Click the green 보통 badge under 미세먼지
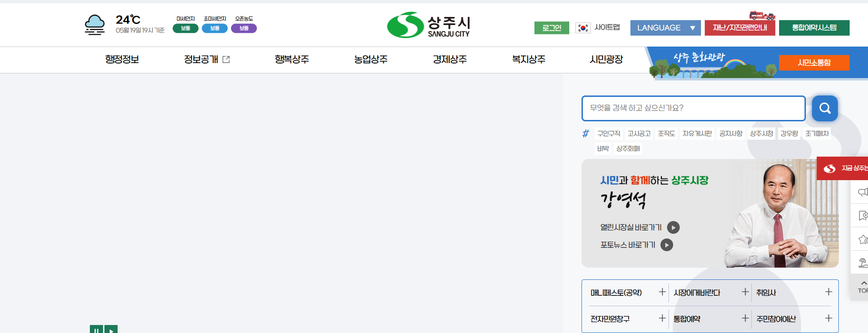Screen dimensions: 868x333 185,28
